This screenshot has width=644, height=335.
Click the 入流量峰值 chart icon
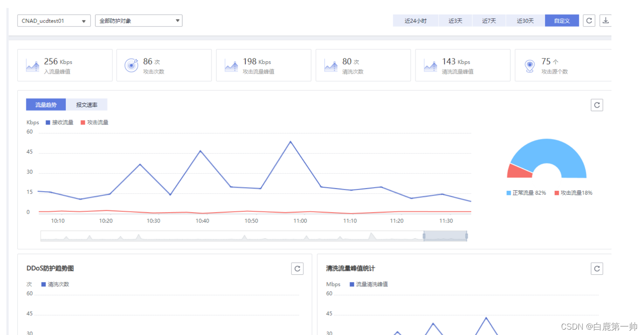[x=32, y=66]
